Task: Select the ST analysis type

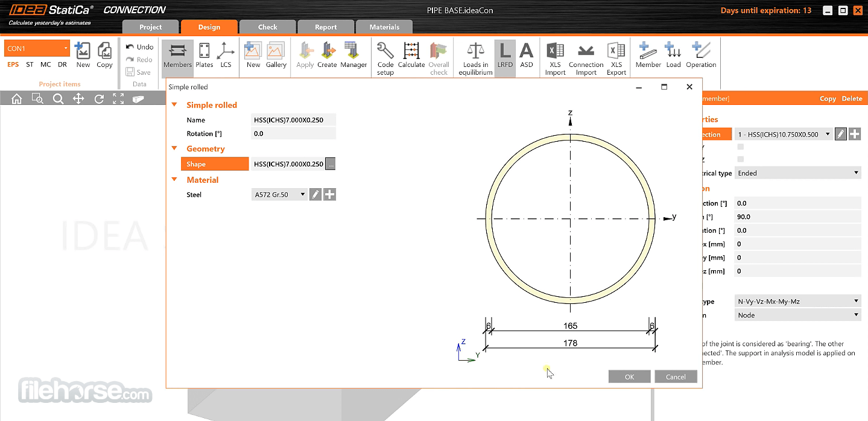Action: pyautogui.click(x=30, y=65)
